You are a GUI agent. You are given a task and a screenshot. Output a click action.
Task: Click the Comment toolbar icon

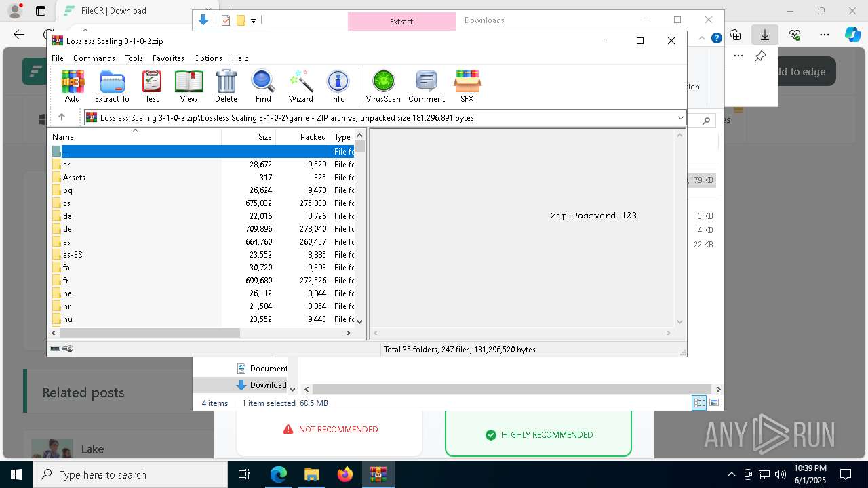tap(427, 86)
